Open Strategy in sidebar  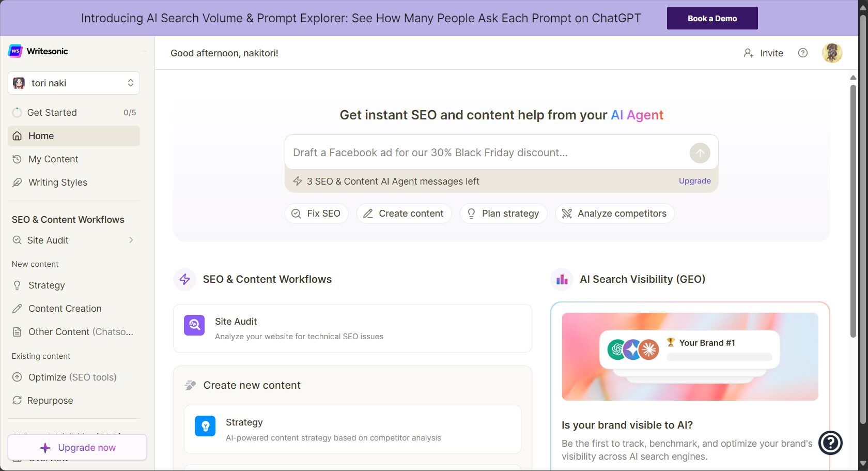point(74,285)
